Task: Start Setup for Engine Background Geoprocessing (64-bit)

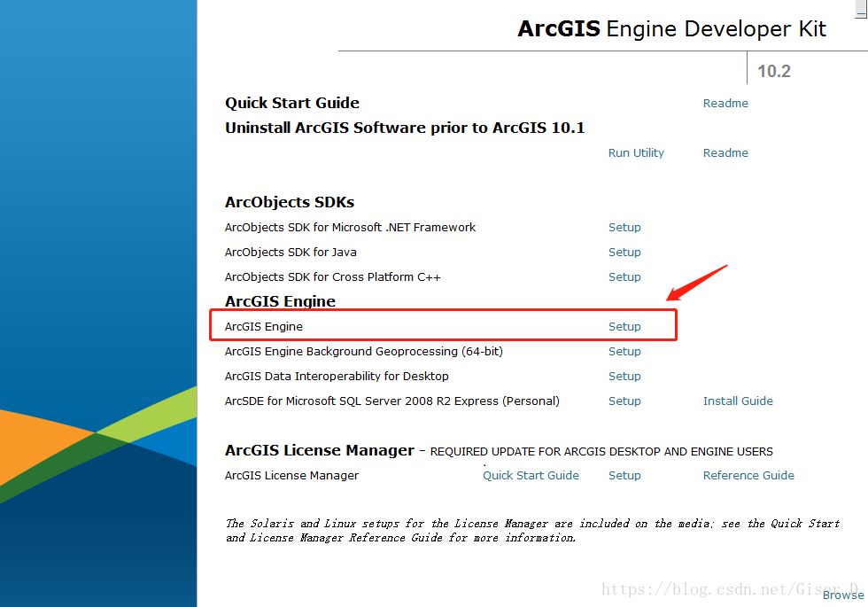Action: point(624,352)
